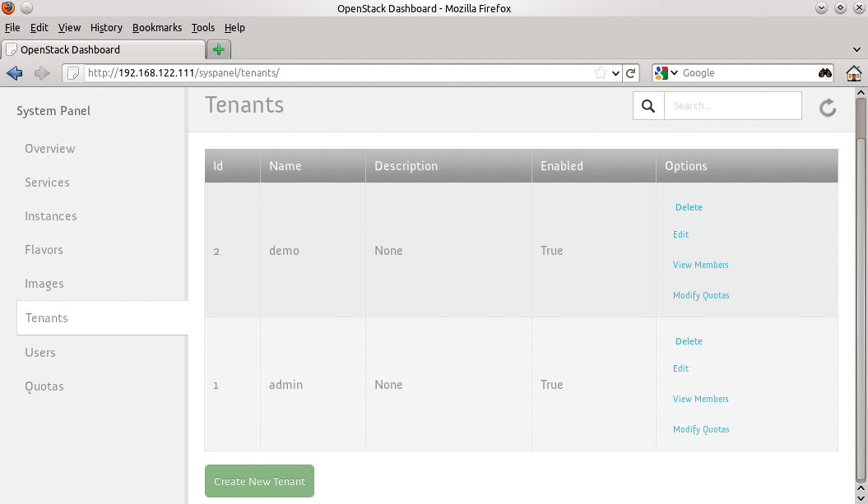Click the forward navigation arrow
This screenshot has height=504, width=868.
coord(42,72)
